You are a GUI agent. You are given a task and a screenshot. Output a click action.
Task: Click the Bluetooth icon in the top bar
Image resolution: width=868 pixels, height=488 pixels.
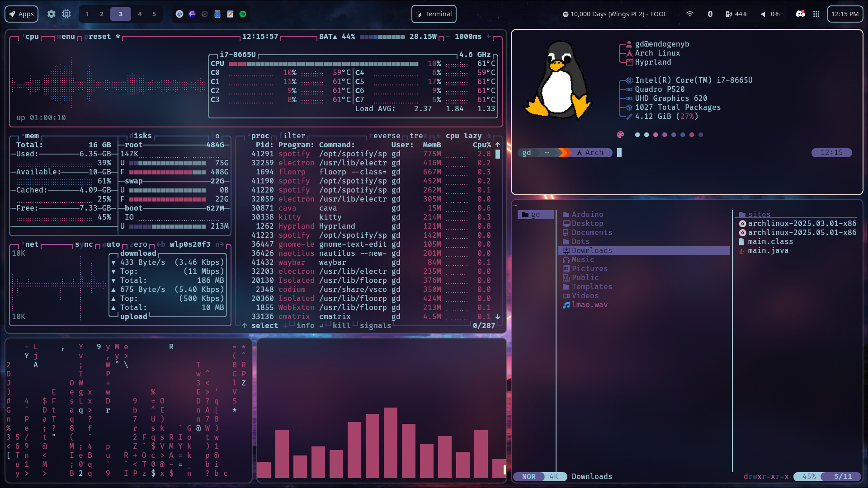point(710,14)
